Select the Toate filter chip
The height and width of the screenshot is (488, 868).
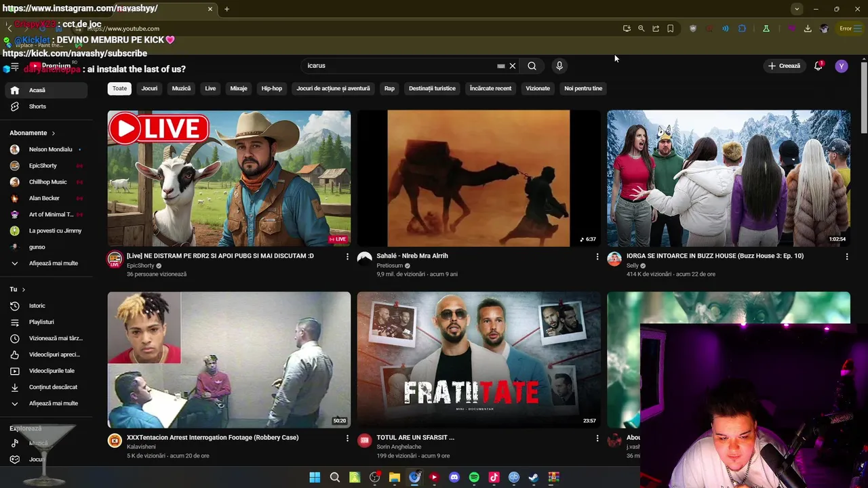click(x=119, y=88)
